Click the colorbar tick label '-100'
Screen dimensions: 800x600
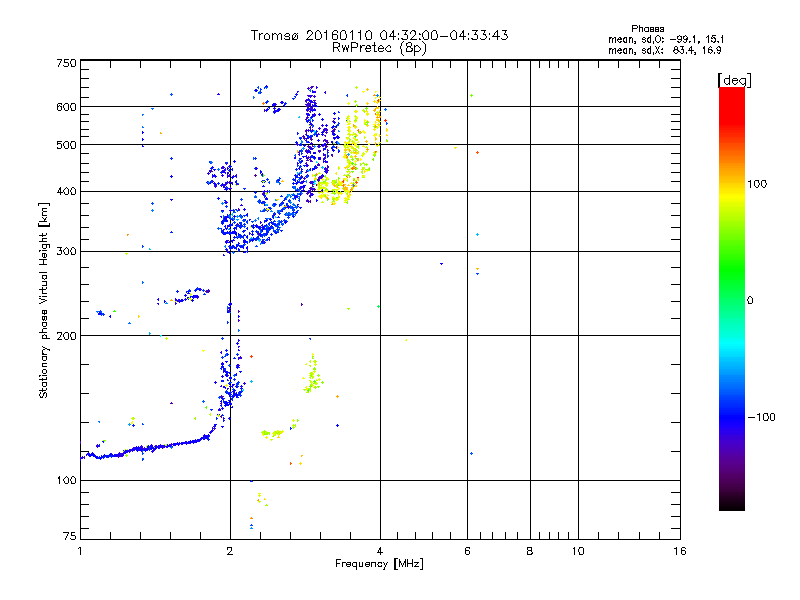click(x=761, y=417)
